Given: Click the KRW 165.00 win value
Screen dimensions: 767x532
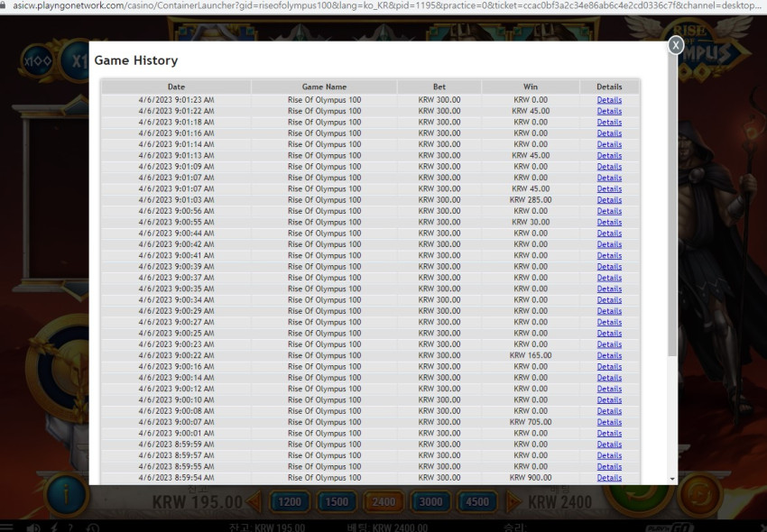Looking at the screenshot, I should click(x=531, y=355).
